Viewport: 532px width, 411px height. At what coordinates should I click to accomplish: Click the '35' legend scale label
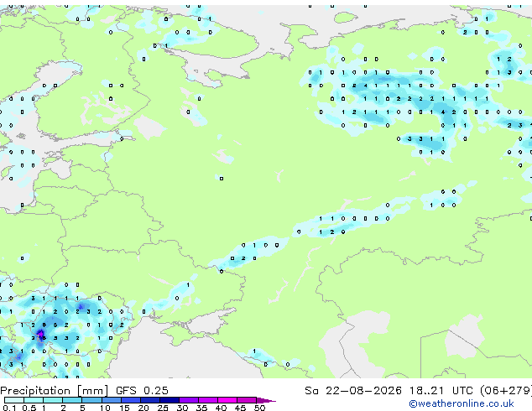[201, 408]
